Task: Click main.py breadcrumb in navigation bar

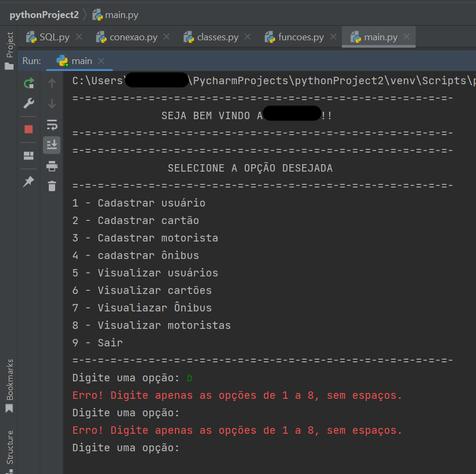Action: [x=116, y=14]
